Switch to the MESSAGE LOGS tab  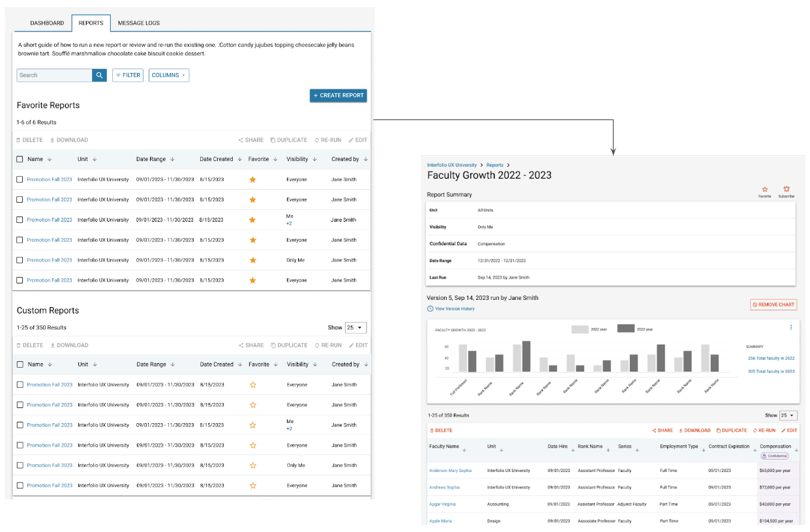click(x=139, y=23)
